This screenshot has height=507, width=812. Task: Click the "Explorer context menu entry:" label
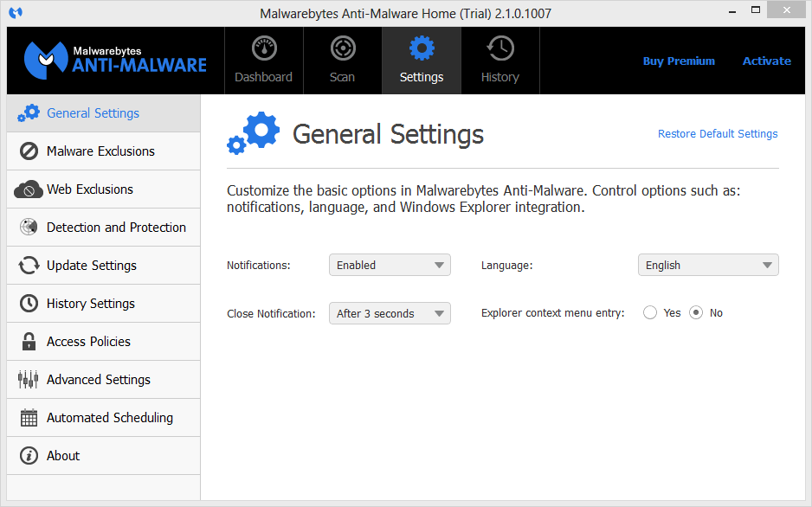(x=552, y=313)
